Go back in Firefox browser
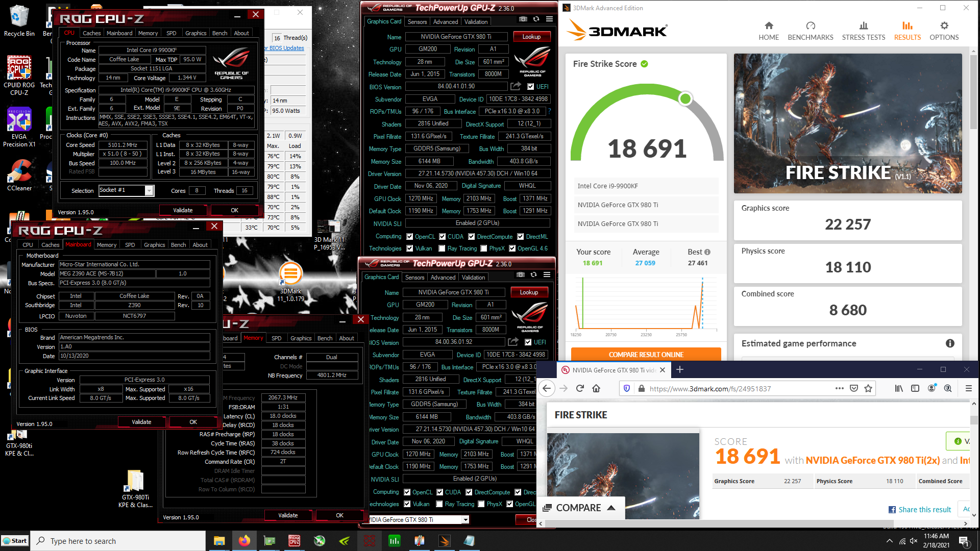The height and width of the screenshot is (551, 980). pos(547,388)
